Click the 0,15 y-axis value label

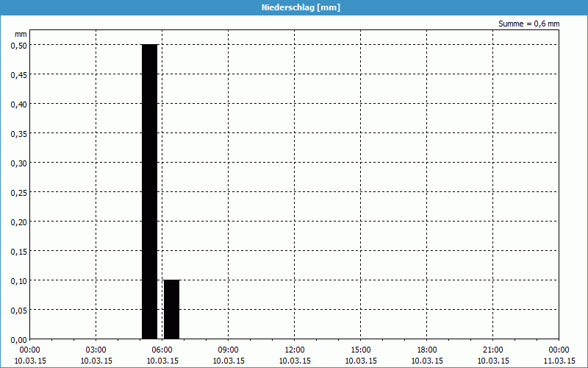tap(18, 251)
